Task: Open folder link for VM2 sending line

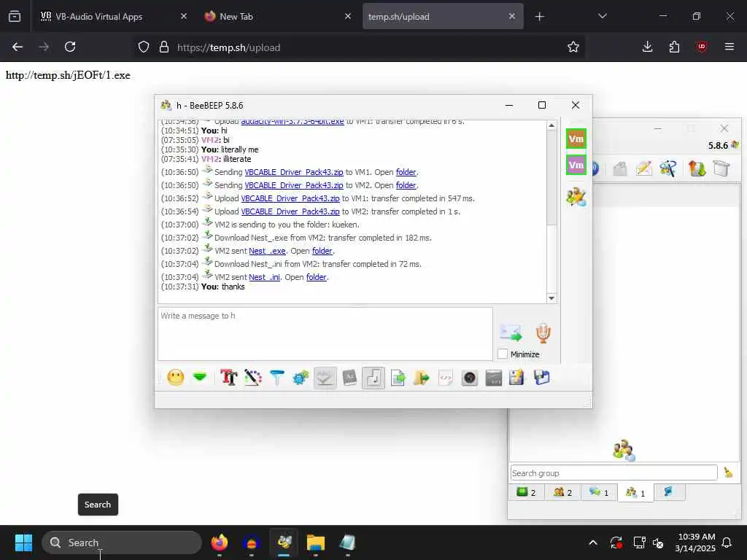Action: coord(406,185)
